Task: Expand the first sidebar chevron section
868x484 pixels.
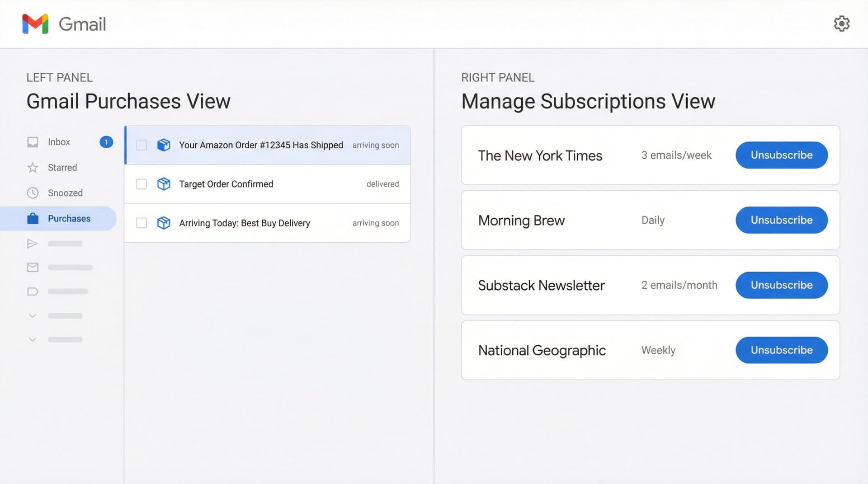Action: point(33,315)
